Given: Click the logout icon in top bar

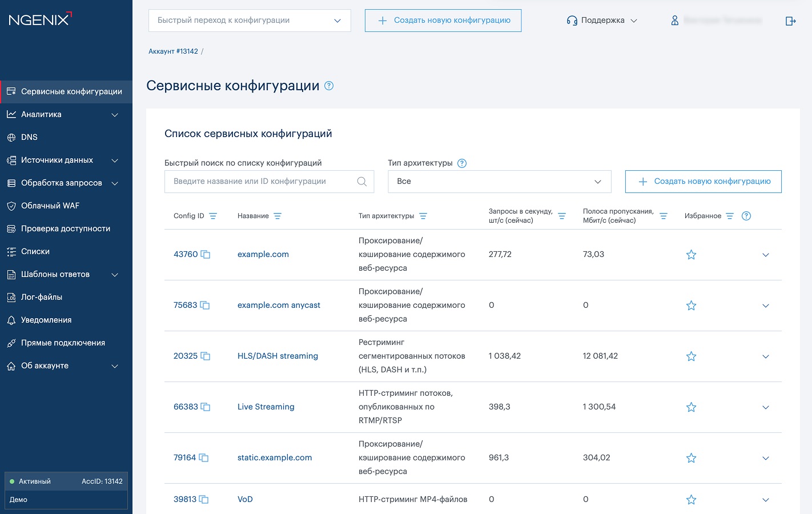Looking at the screenshot, I should pyautogui.click(x=790, y=21).
